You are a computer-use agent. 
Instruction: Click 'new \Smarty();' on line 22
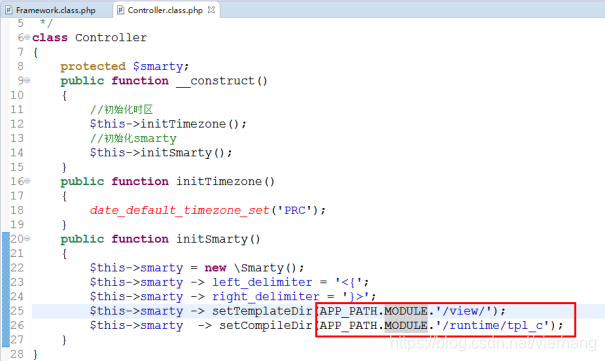coord(254,268)
